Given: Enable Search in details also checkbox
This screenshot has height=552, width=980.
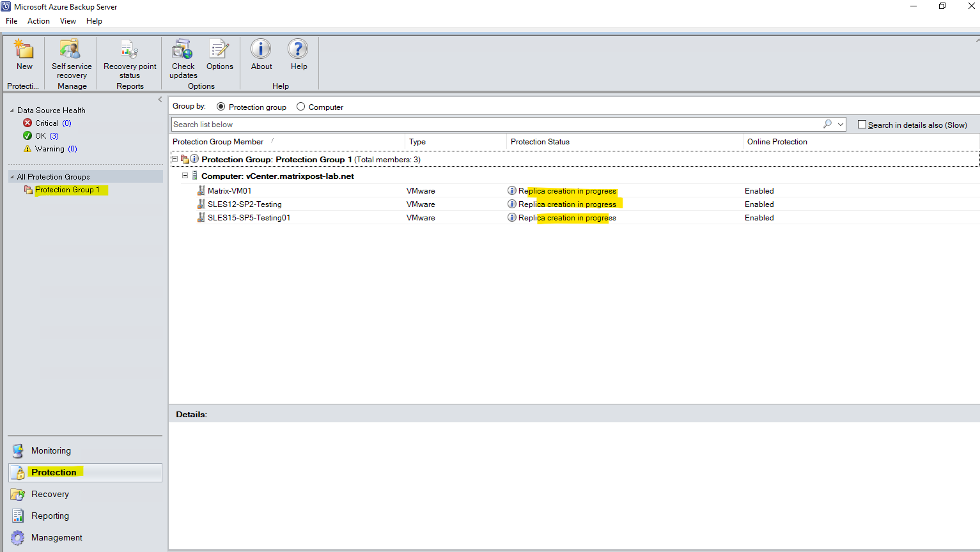Looking at the screenshot, I should coord(862,125).
